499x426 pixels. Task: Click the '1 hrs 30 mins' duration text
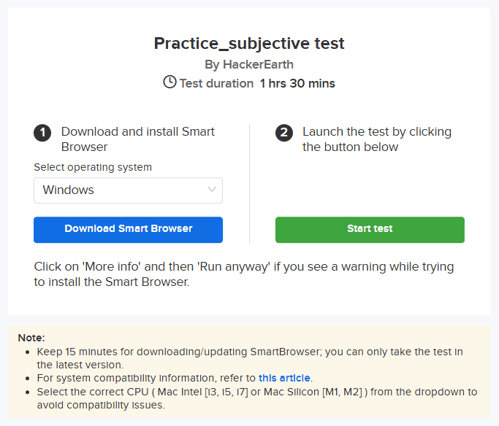[x=297, y=83]
